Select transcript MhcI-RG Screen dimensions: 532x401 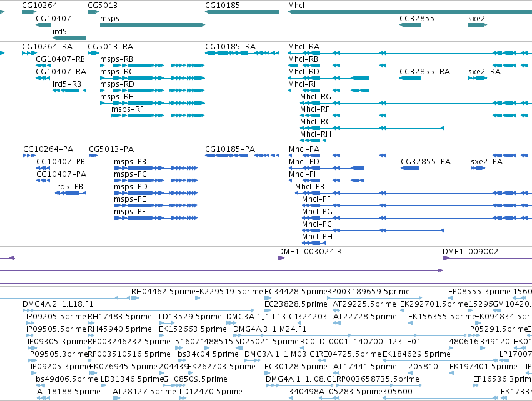(416, 103)
